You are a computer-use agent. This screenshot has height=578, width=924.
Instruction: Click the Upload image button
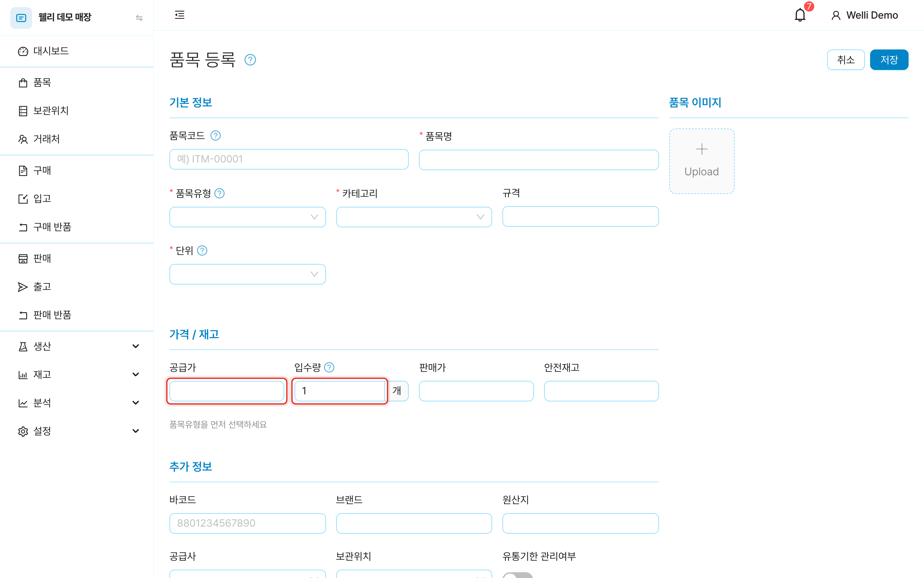(701, 161)
